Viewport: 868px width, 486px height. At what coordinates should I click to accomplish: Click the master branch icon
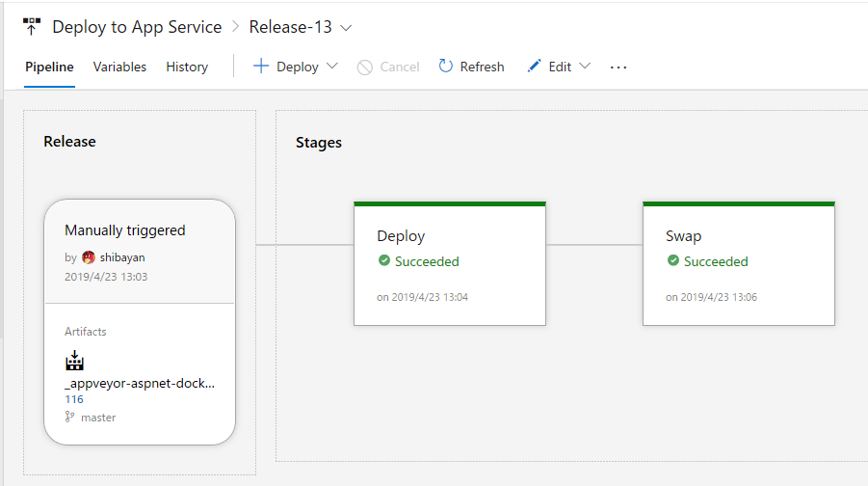(69, 418)
